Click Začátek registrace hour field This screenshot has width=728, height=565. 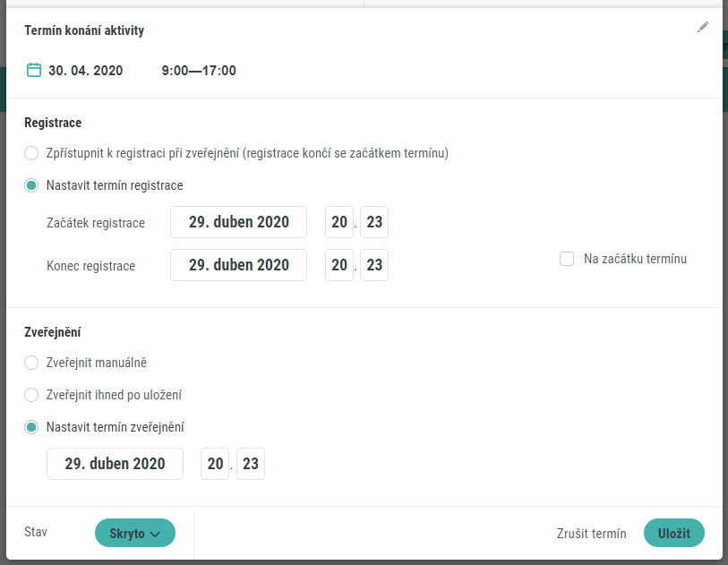click(x=339, y=222)
